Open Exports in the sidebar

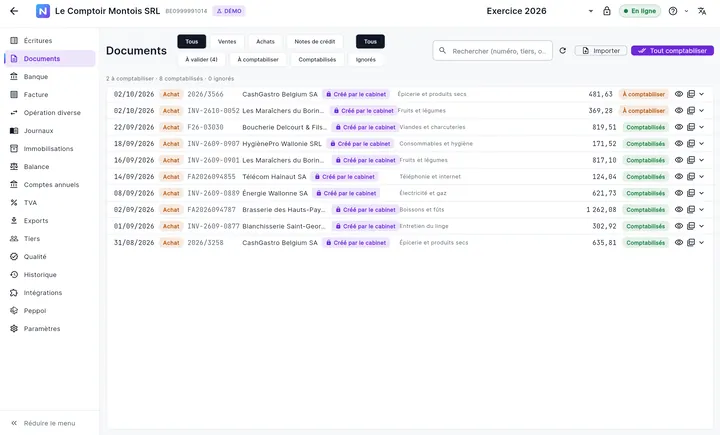click(50, 220)
